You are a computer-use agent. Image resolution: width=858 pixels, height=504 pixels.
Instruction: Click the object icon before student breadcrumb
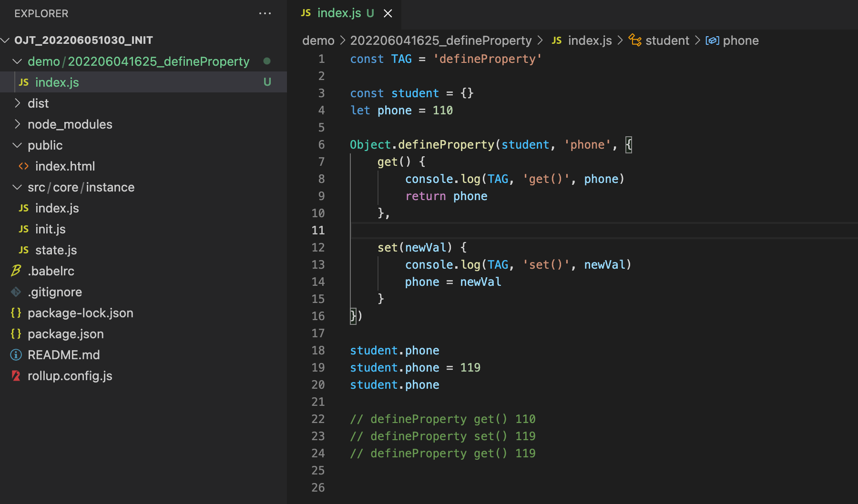[635, 40]
